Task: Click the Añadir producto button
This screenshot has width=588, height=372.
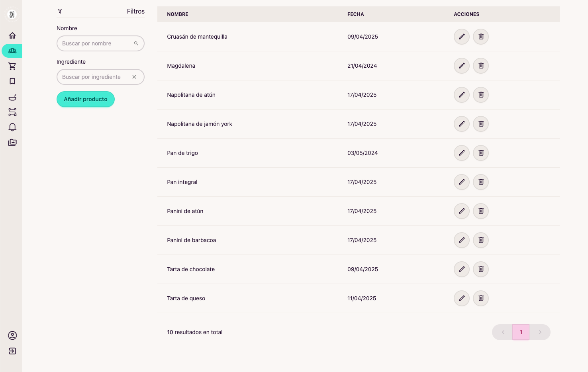Action: (85, 99)
